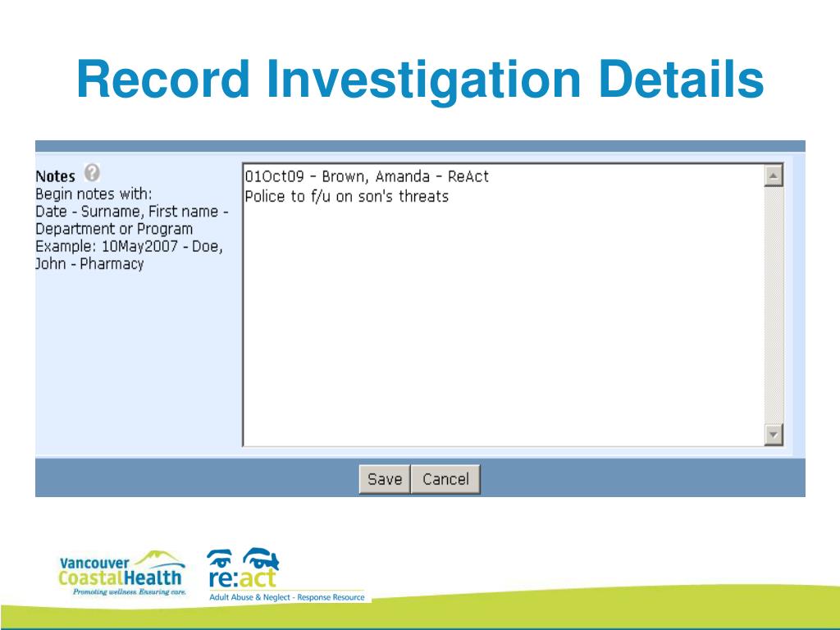Cancel the notes entry

click(445, 479)
